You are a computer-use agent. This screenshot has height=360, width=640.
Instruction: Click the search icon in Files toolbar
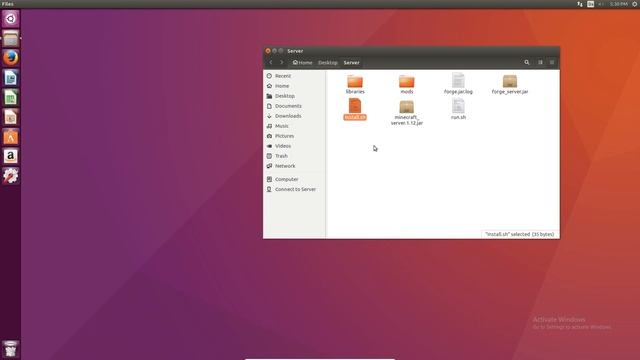527,62
